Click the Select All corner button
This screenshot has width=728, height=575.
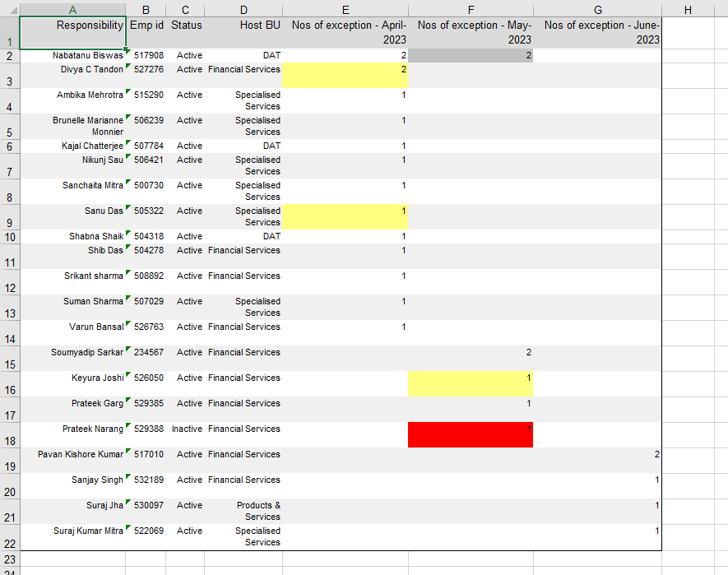pos(10,10)
